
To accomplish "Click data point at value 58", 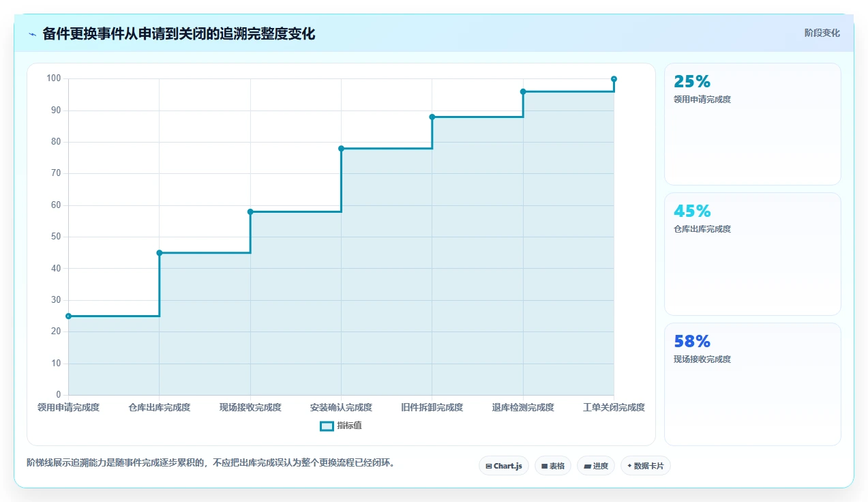I will click(x=250, y=211).
